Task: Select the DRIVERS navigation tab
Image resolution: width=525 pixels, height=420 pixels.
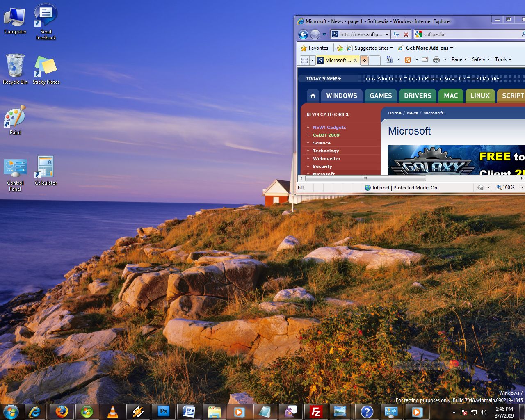Action: [x=418, y=96]
